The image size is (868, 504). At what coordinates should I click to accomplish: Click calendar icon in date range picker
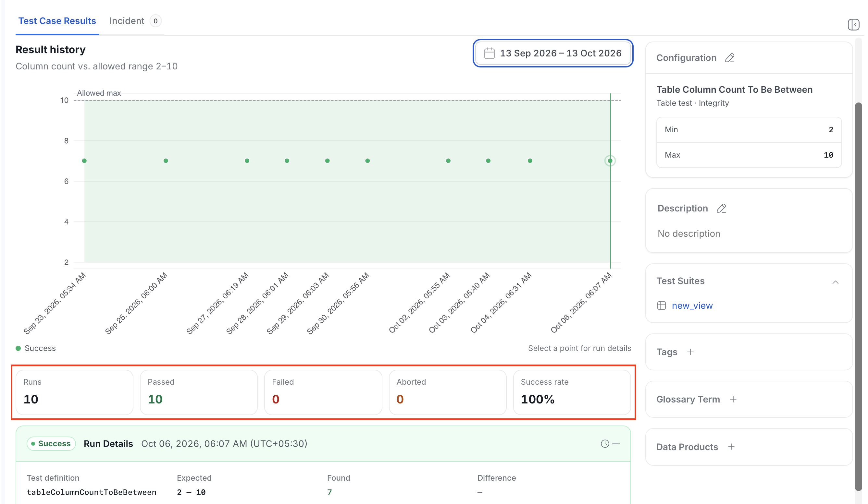pos(489,53)
